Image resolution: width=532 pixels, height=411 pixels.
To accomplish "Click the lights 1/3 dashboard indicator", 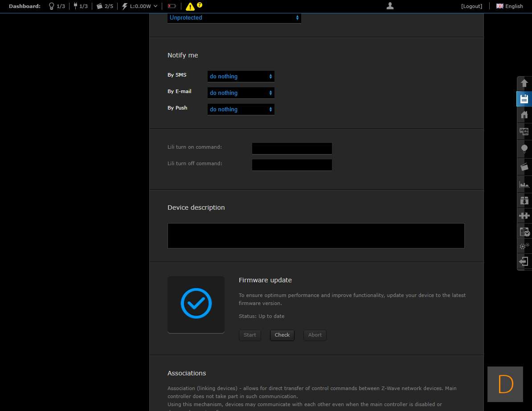I will pyautogui.click(x=57, y=6).
